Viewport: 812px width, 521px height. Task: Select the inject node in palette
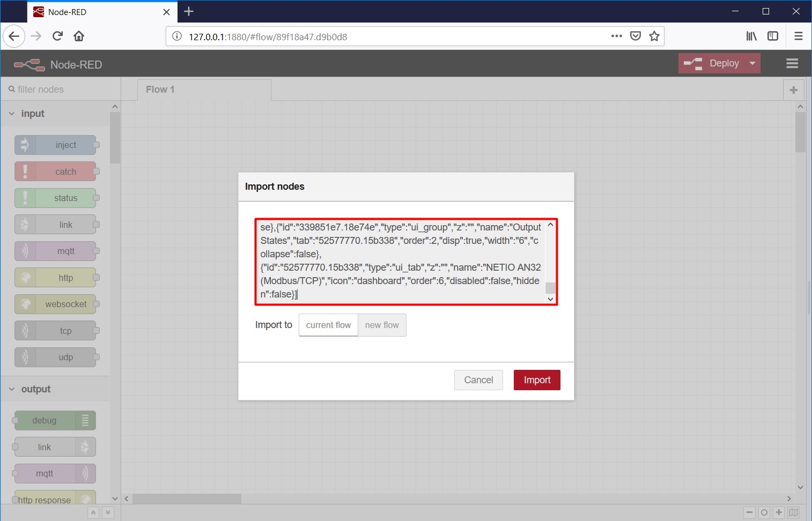tap(55, 145)
